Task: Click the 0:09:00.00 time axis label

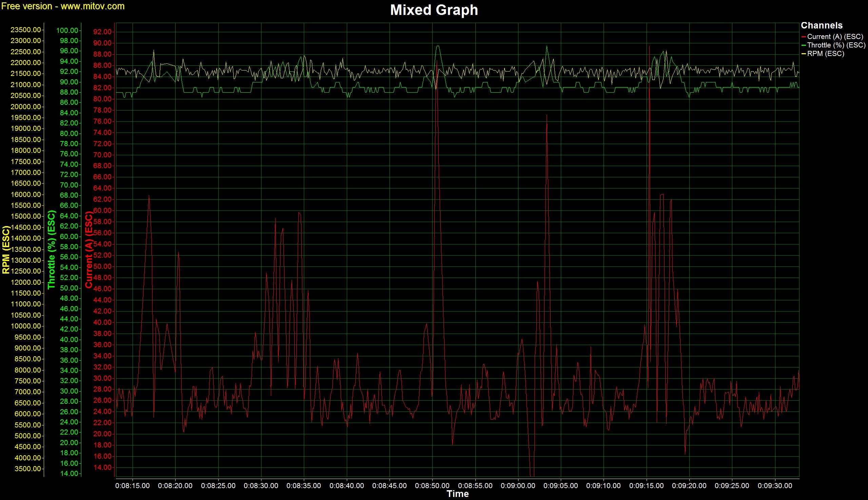Action: 518,486
